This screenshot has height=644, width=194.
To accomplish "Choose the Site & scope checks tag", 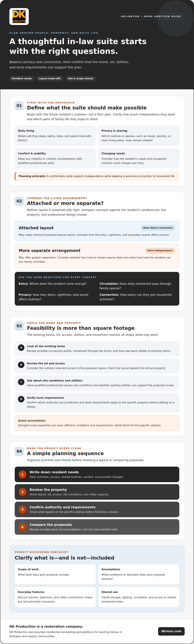I will pyautogui.click(x=81, y=78).
